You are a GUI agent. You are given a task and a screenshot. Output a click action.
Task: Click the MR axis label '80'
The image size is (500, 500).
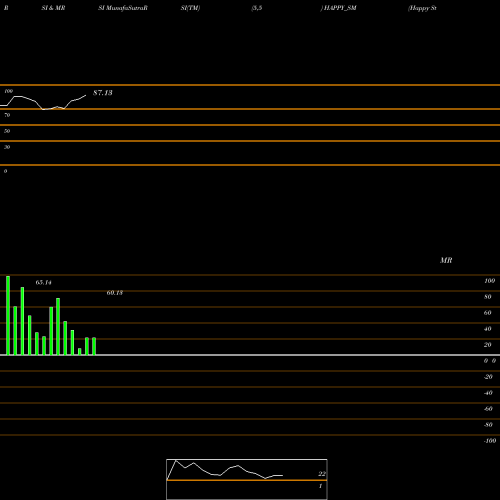(488, 297)
